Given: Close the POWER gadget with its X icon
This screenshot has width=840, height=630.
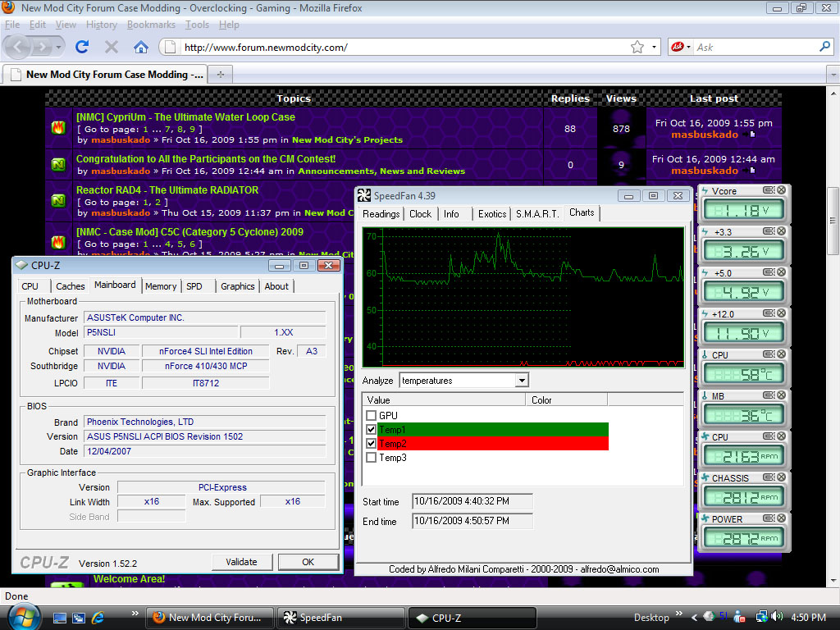Looking at the screenshot, I should [x=782, y=518].
